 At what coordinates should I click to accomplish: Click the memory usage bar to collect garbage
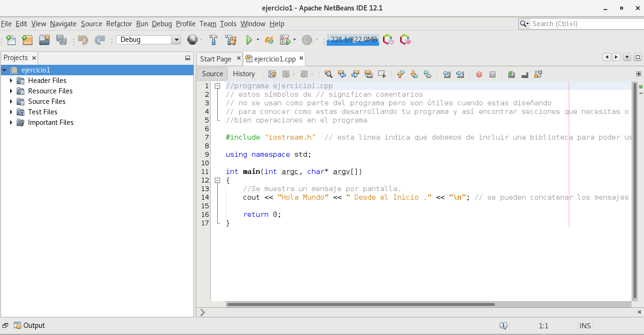pyautogui.click(x=352, y=40)
